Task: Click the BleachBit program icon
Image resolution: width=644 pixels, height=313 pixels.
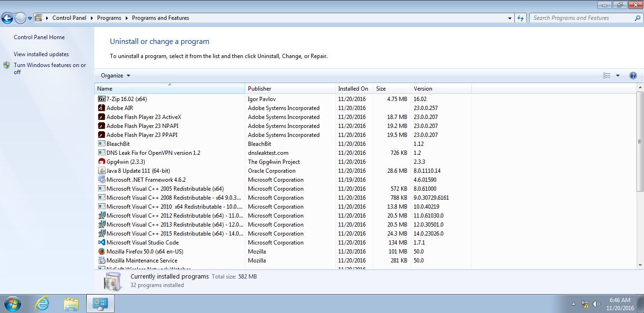Action: (x=101, y=144)
